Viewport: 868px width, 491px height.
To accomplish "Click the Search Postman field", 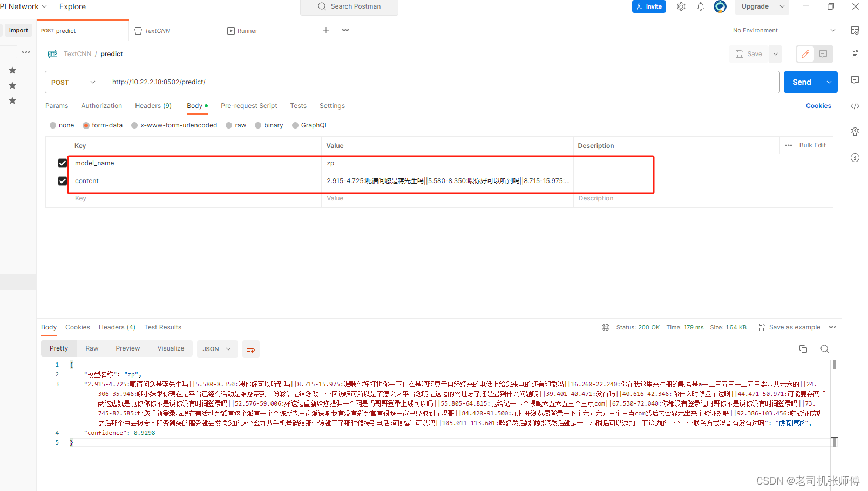I will pos(349,6).
